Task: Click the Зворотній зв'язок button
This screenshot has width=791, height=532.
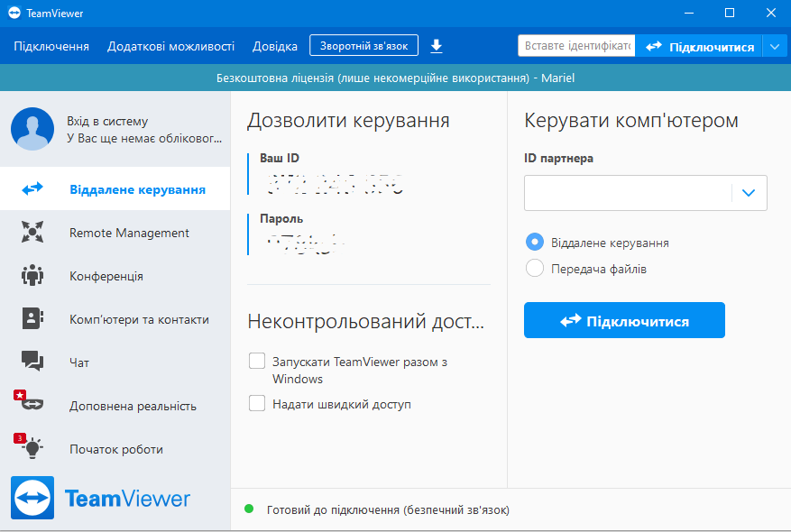Action: coord(363,44)
